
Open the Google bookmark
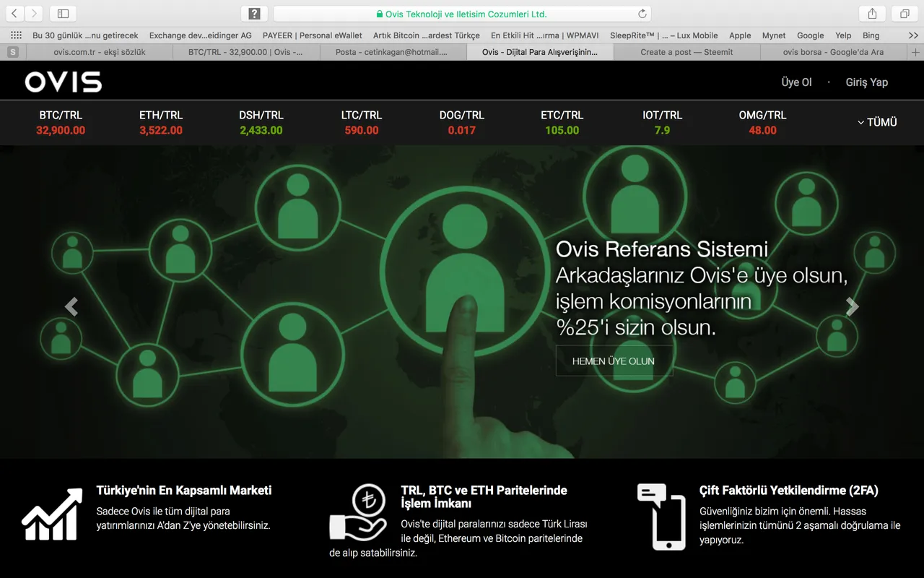point(811,35)
